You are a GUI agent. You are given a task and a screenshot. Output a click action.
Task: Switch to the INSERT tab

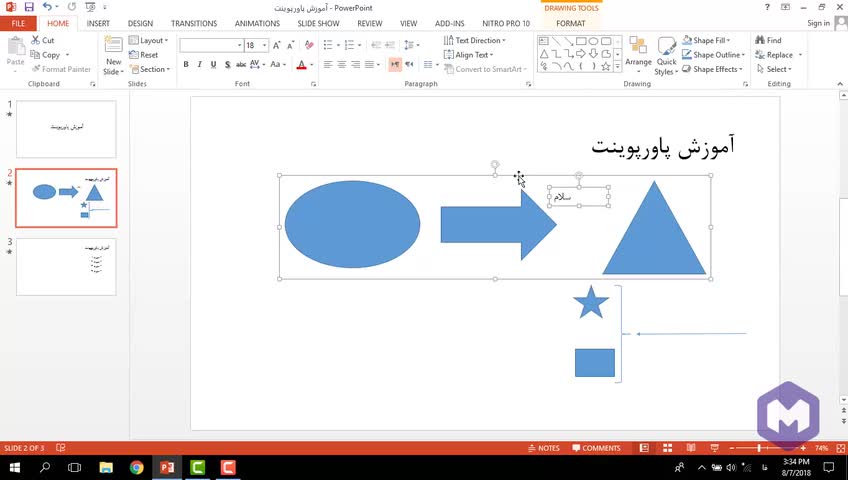tap(98, 23)
